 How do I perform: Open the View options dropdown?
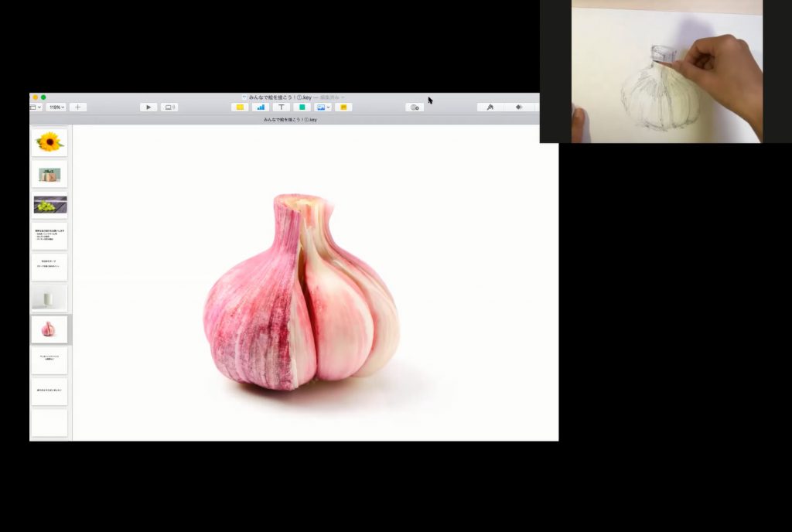click(x=36, y=107)
